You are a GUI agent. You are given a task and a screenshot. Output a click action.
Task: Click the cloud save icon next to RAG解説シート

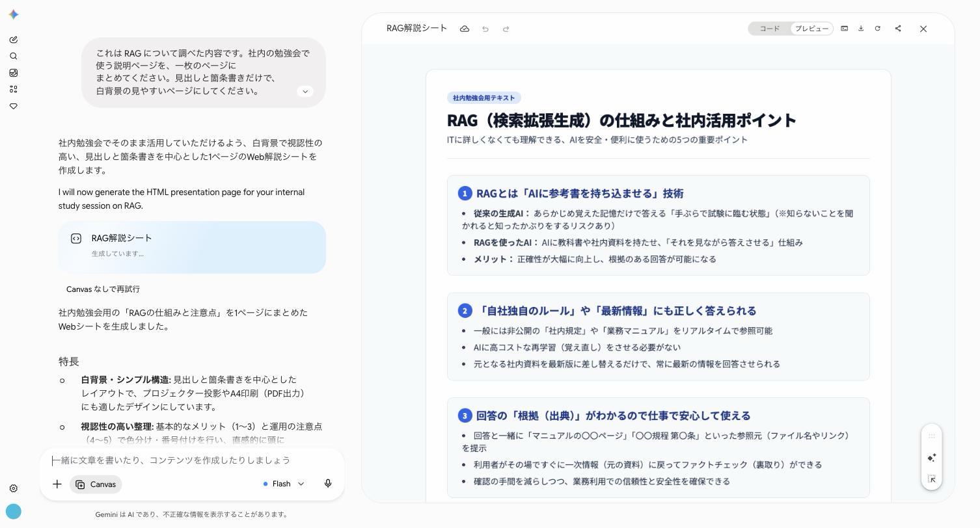(x=465, y=29)
